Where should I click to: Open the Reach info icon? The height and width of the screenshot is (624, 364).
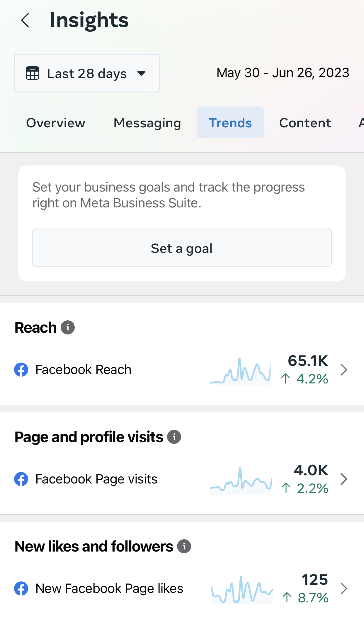pyautogui.click(x=68, y=327)
